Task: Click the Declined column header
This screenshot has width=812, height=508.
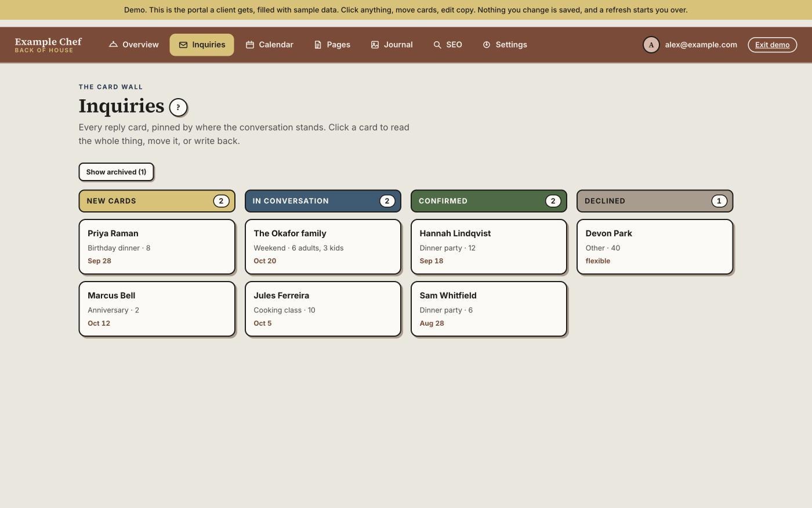Action: click(654, 201)
